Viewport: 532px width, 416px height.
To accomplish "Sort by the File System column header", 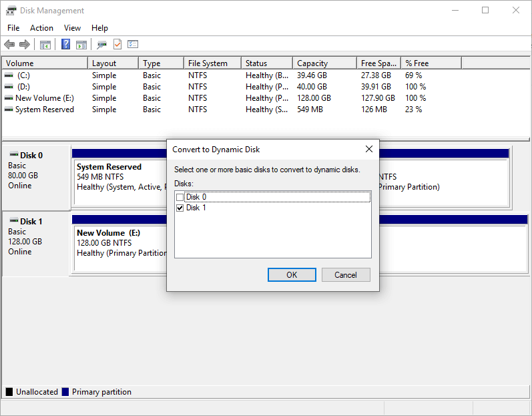I will (x=211, y=63).
